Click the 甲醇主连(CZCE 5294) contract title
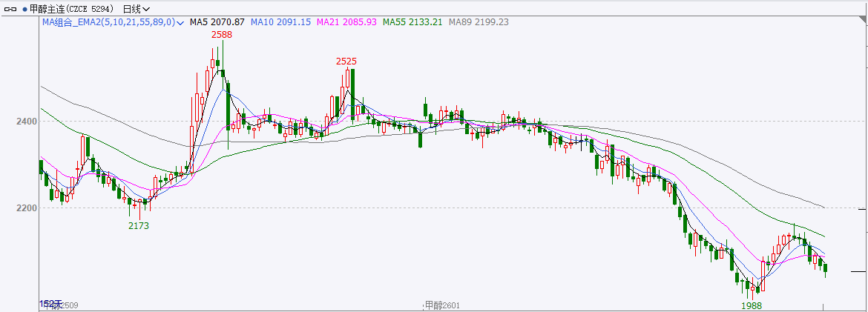This screenshot has height=312, width=868. [72, 9]
